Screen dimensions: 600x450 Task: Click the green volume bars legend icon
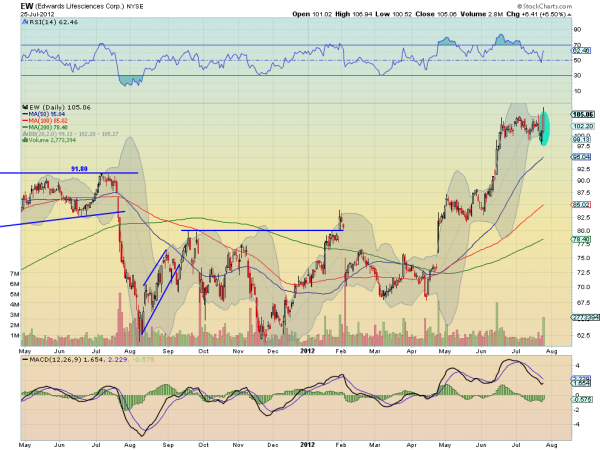(x=25, y=140)
